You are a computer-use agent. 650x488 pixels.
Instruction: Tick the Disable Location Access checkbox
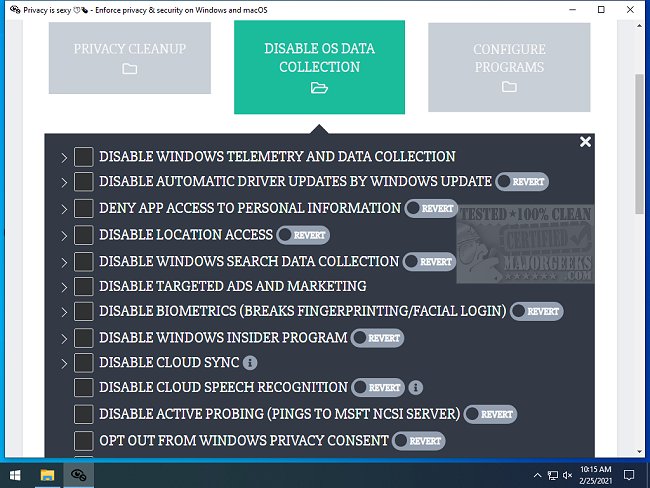click(x=84, y=235)
